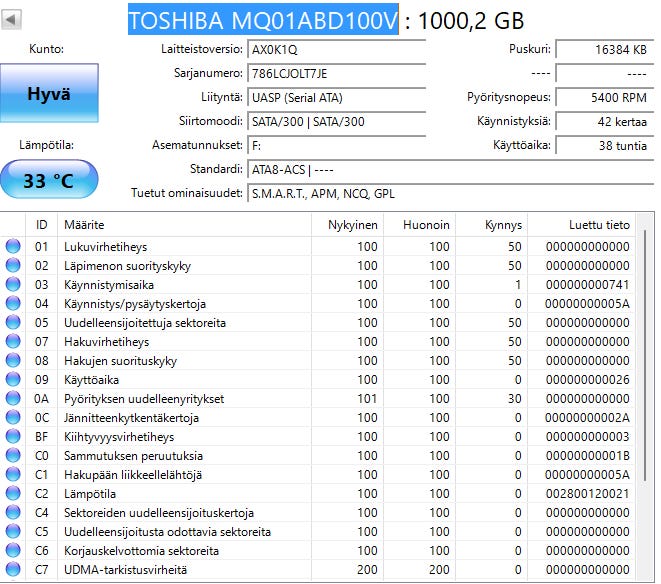The width and height of the screenshot is (661, 584).
Task: Select raw value 002800120021 of Lämpötila
Action: 587,493
